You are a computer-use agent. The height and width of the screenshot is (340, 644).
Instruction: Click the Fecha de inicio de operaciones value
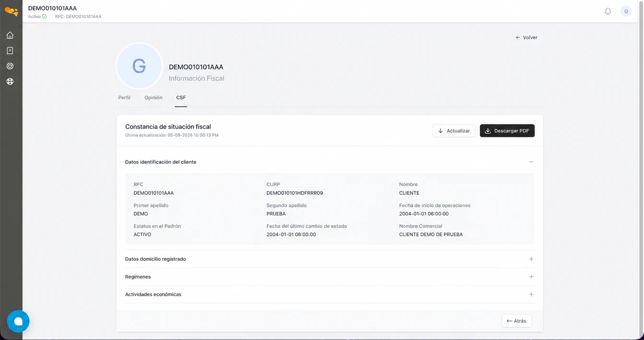tap(424, 214)
